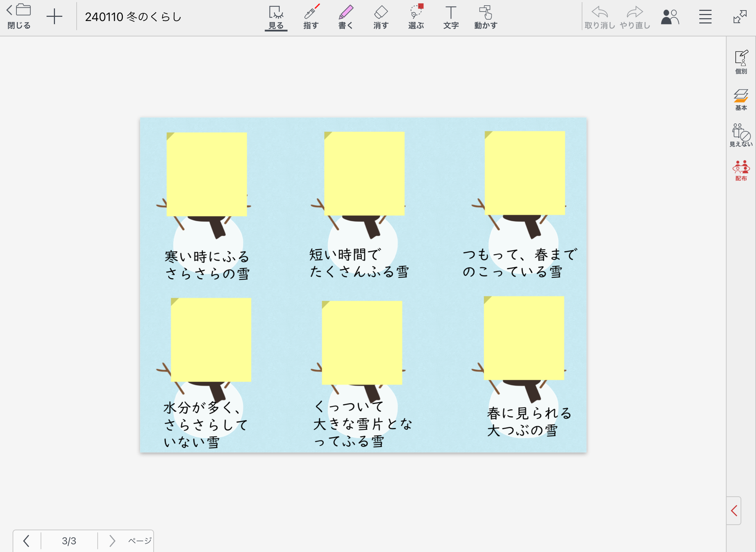Click 閉じる to close the note

click(x=19, y=17)
